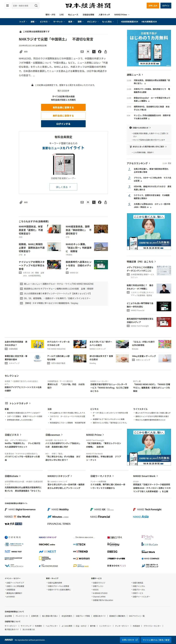This screenshot has width=176, height=644.
Task: Open LIVE menu item
Action: click(x=61, y=14)
